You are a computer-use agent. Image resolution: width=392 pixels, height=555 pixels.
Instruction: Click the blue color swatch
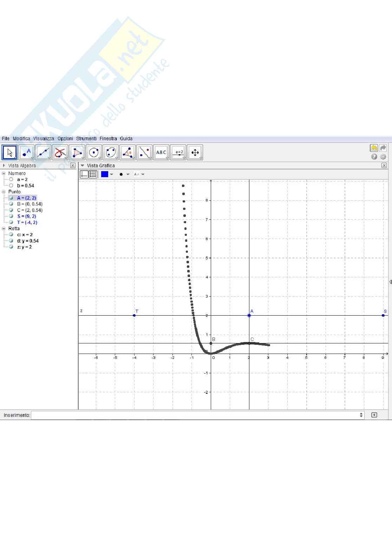(105, 174)
